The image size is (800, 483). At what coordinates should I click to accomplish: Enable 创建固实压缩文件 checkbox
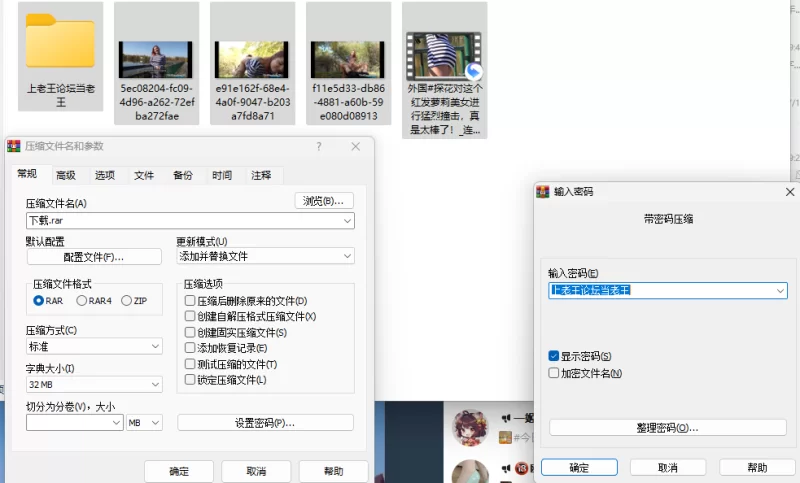[190, 333]
